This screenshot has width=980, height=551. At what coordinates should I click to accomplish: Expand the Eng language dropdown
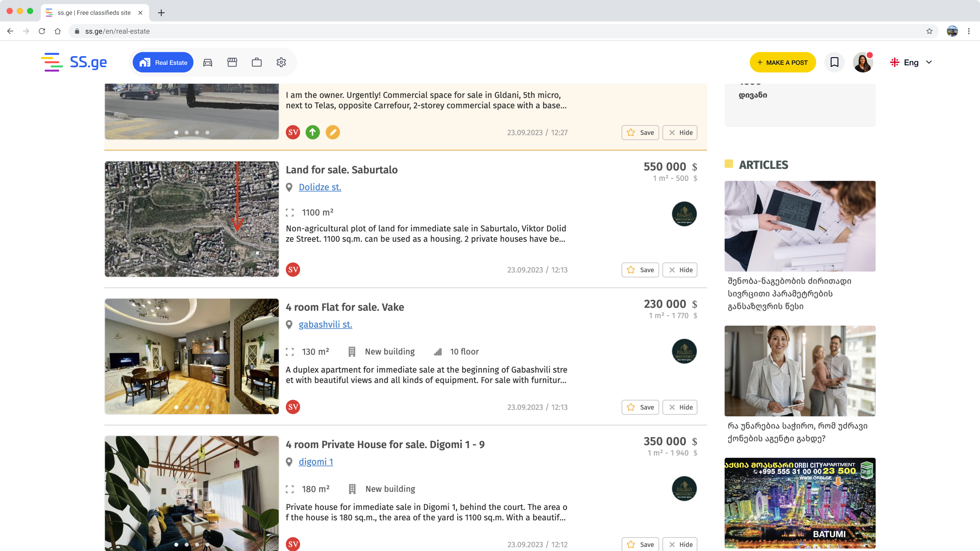pos(912,62)
